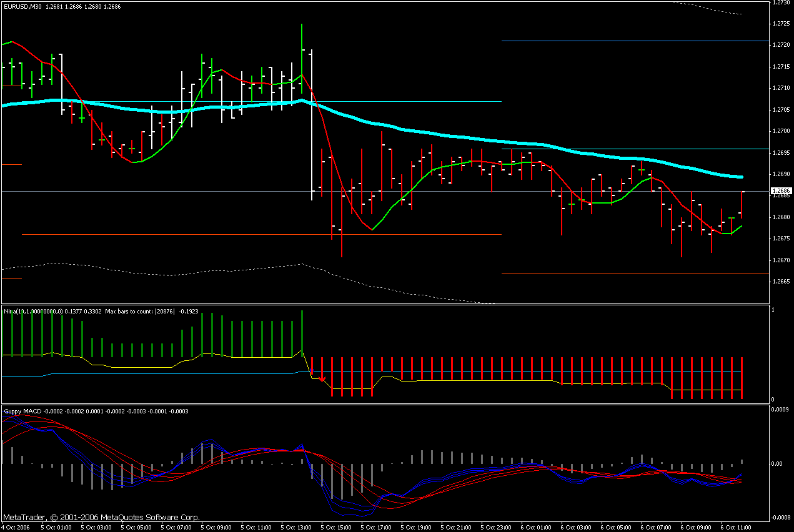
Task: Click the 4 Oct 2006 date label
Action: coord(16,527)
